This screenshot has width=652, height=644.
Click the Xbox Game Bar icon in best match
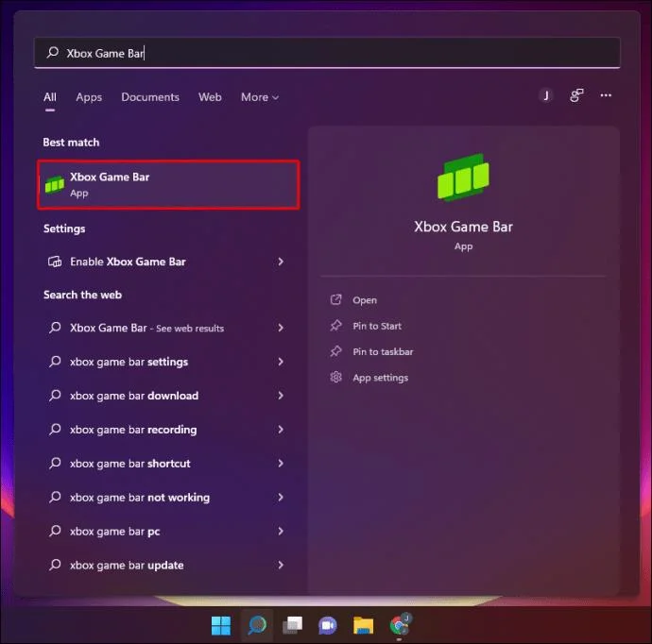point(55,184)
